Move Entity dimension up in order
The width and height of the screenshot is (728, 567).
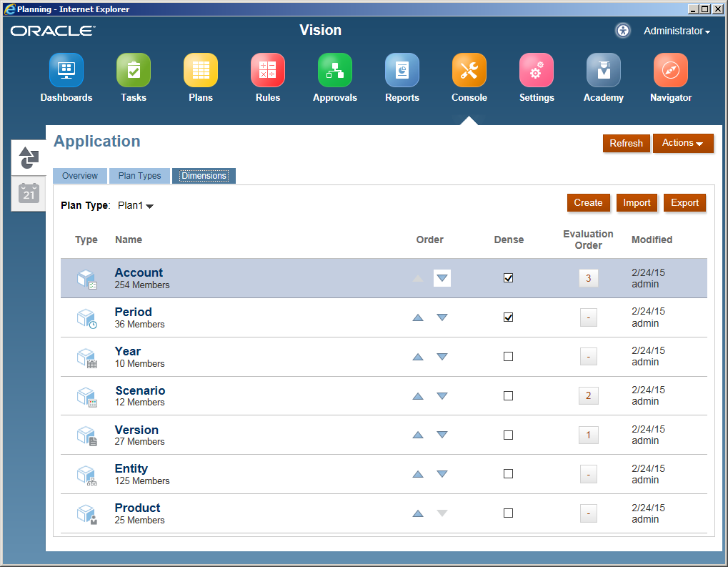(418, 474)
